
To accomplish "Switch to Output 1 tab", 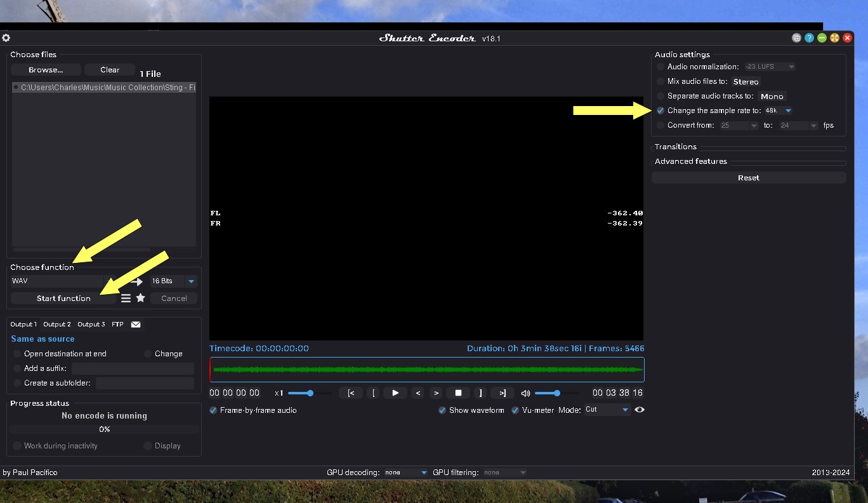I will (x=23, y=325).
